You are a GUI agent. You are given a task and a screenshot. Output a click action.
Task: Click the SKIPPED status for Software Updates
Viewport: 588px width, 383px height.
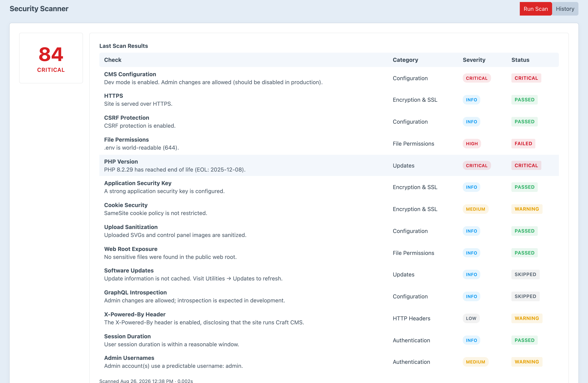tap(525, 274)
